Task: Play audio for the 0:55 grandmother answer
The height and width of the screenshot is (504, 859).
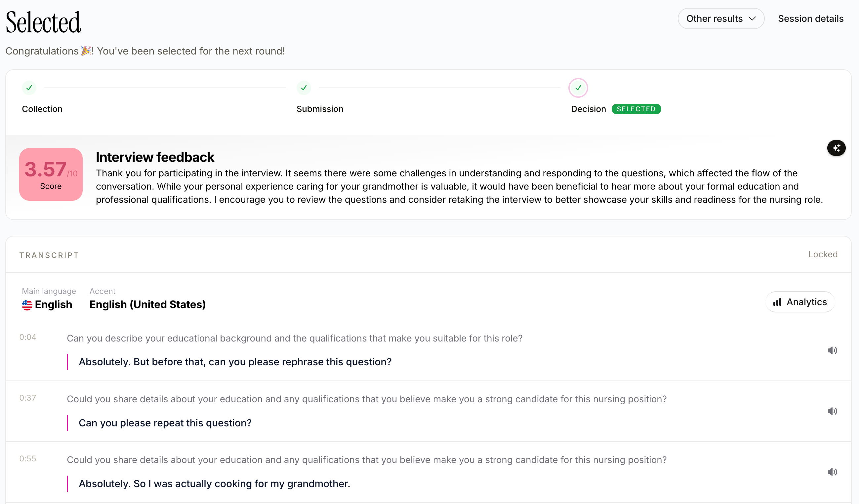Action: (x=832, y=472)
